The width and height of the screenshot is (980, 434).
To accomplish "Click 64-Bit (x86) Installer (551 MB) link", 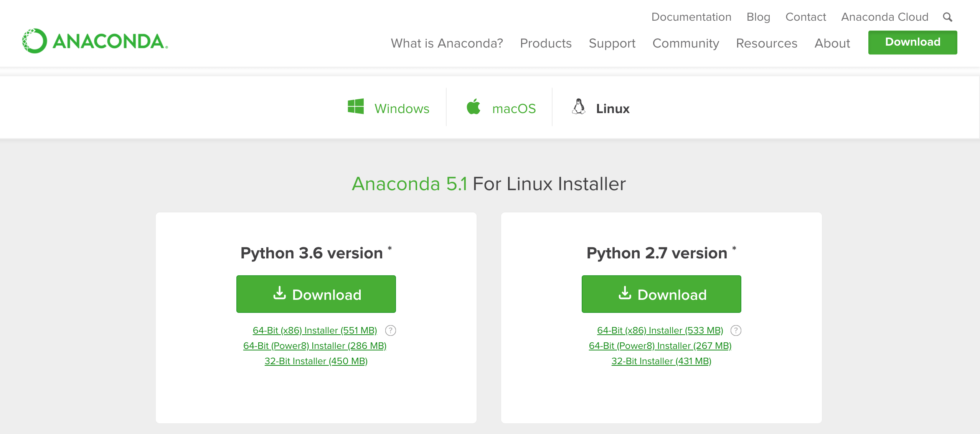I will pyautogui.click(x=315, y=330).
